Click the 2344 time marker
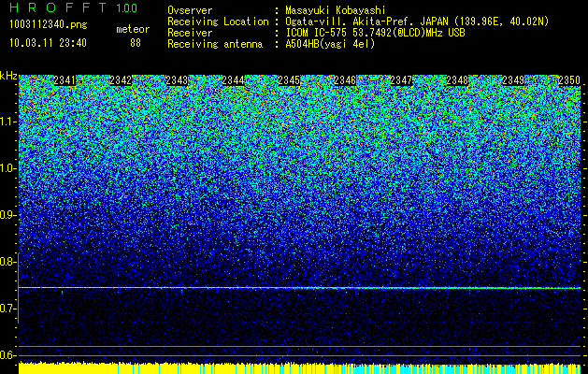Screen dimensions: 588x374 [x=233, y=80]
